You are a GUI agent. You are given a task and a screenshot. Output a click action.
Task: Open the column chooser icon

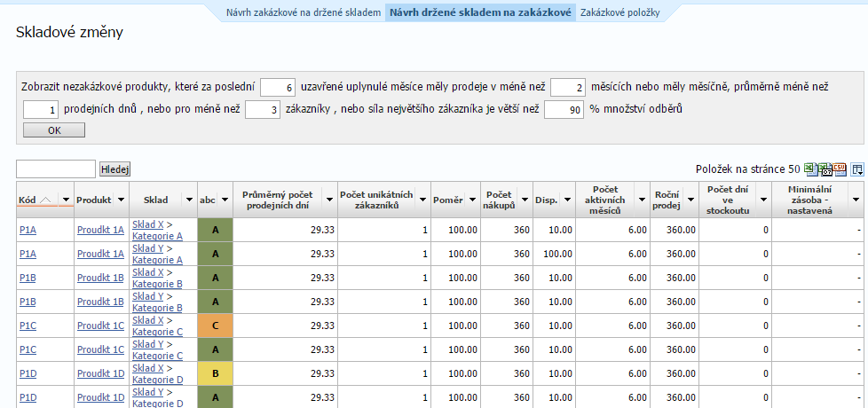click(857, 169)
